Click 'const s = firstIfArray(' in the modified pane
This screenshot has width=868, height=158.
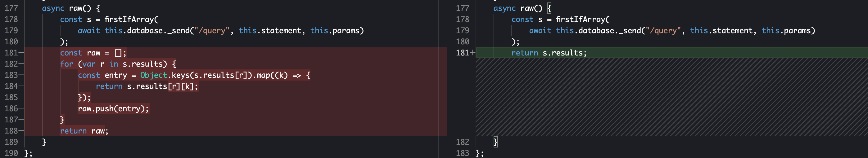(560, 20)
